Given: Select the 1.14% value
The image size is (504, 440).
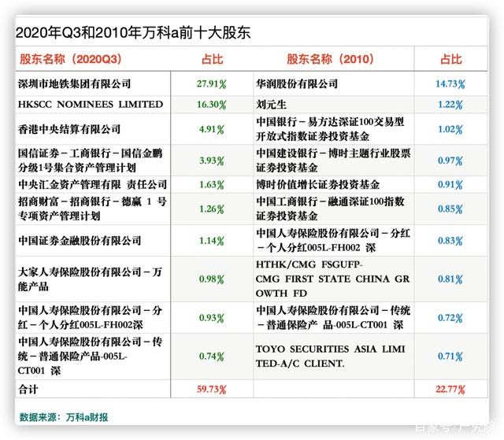Looking at the screenshot, I should click(212, 241).
